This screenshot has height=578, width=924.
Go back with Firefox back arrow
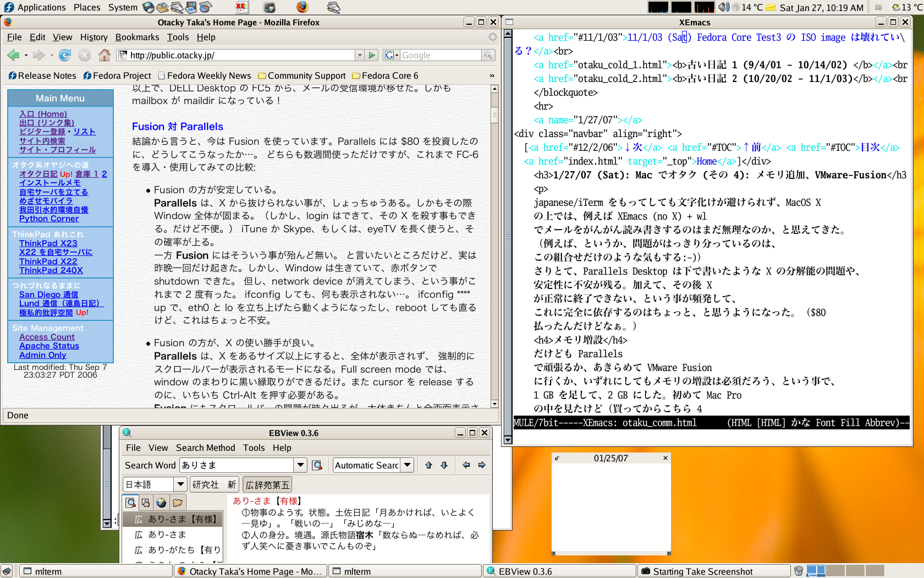13,55
